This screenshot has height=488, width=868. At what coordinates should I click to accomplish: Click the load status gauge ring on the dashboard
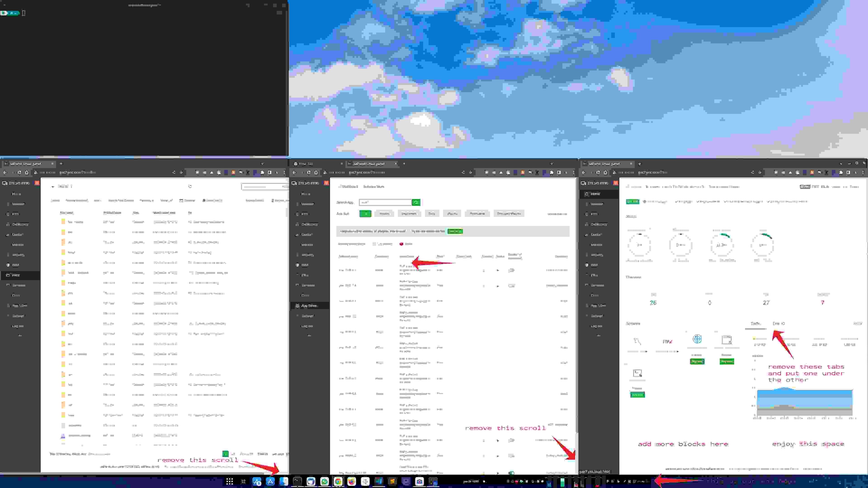pyautogui.click(x=639, y=245)
